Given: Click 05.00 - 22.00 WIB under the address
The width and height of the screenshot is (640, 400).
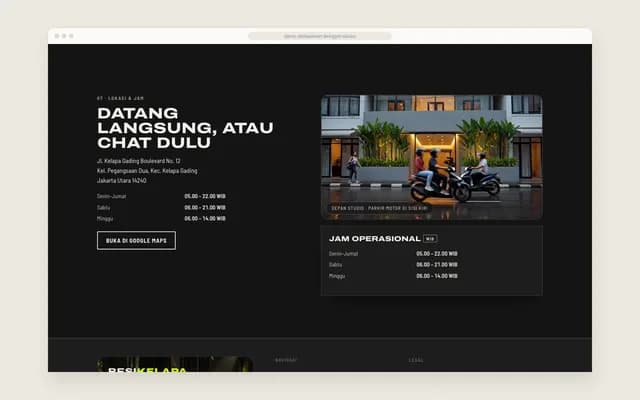Looking at the screenshot, I should point(205,196).
